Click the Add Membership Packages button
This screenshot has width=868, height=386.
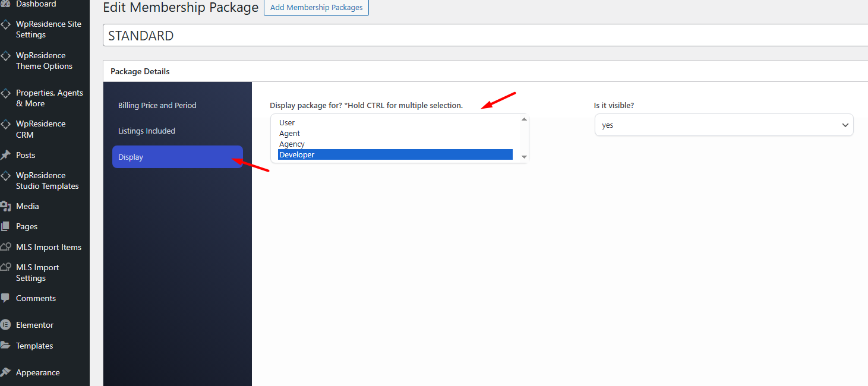[316, 8]
